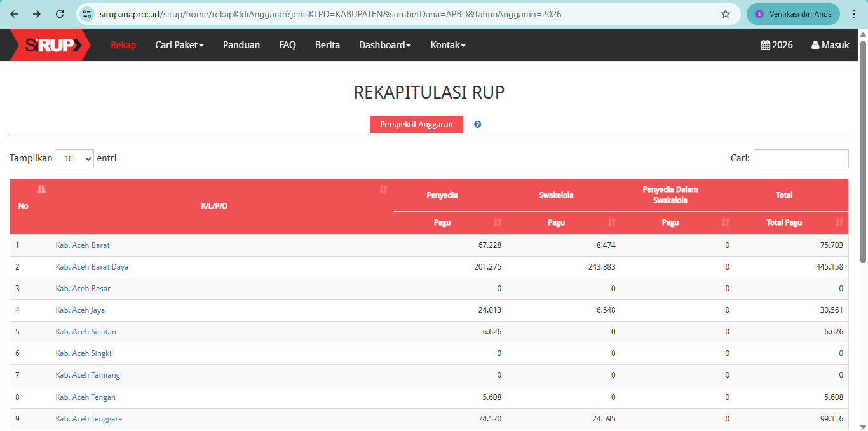
Task: Open the Kab. Aceh Barat Daya link
Action: click(92, 267)
